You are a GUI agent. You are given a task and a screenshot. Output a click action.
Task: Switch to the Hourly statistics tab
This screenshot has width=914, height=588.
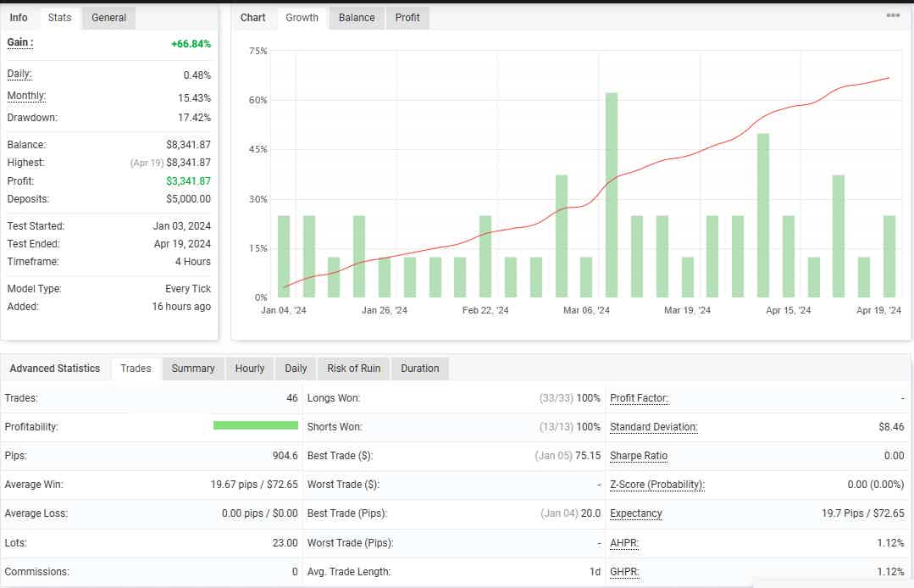[x=250, y=369]
